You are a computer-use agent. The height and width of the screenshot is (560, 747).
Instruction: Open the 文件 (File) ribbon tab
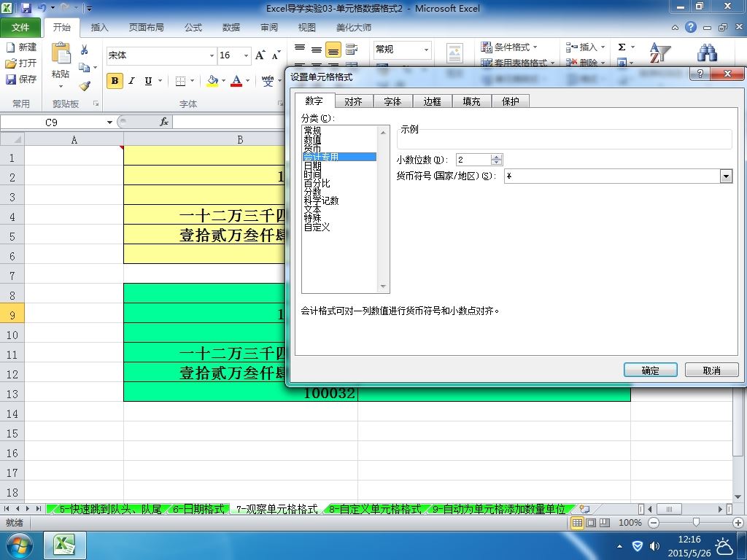click(20, 28)
